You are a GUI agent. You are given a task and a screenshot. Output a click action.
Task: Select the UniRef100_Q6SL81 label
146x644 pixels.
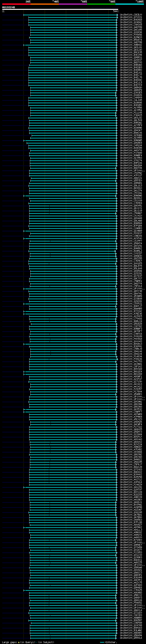tap(131, 48)
